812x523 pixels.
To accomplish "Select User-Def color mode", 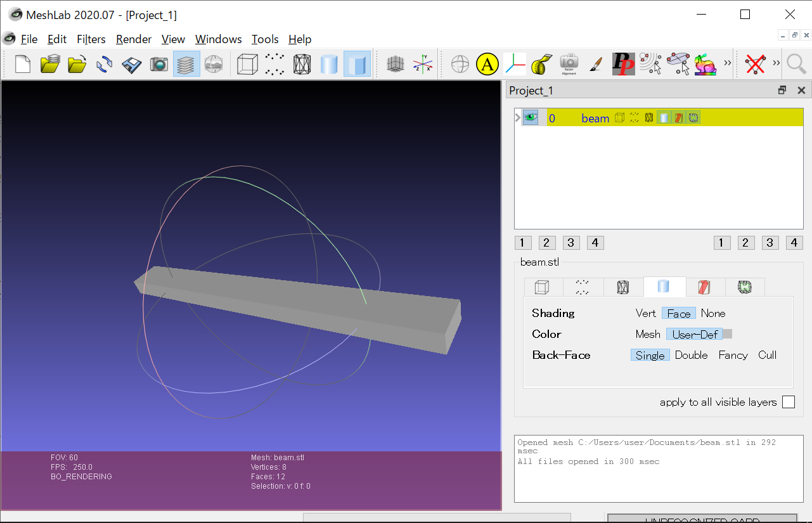I will click(x=694, y=334).
